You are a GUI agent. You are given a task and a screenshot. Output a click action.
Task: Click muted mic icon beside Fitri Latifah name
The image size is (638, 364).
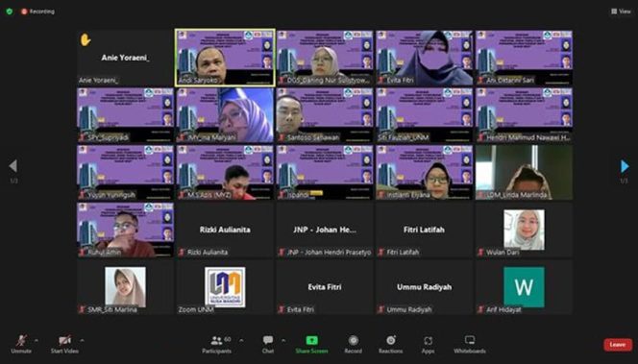pos(381,253)
